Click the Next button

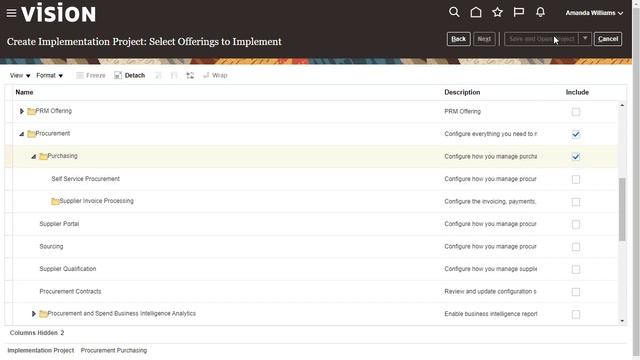(484, 39)
